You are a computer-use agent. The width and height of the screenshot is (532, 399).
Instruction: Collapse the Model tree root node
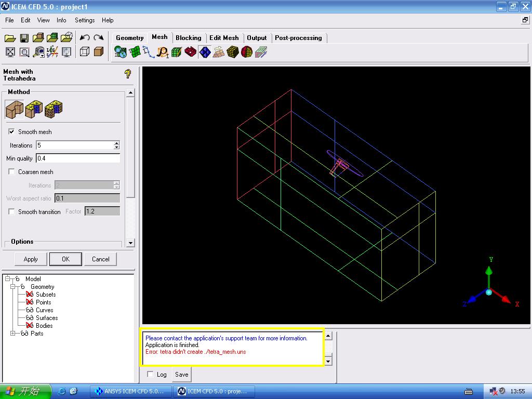coord(8,279)
